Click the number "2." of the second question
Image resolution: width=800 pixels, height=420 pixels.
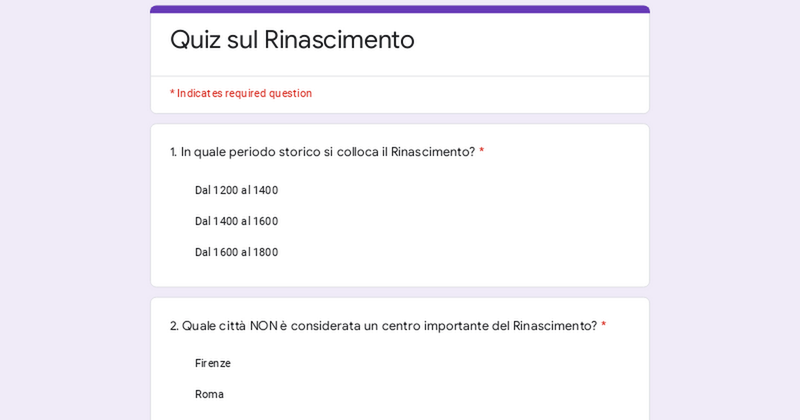coord(174,326)
